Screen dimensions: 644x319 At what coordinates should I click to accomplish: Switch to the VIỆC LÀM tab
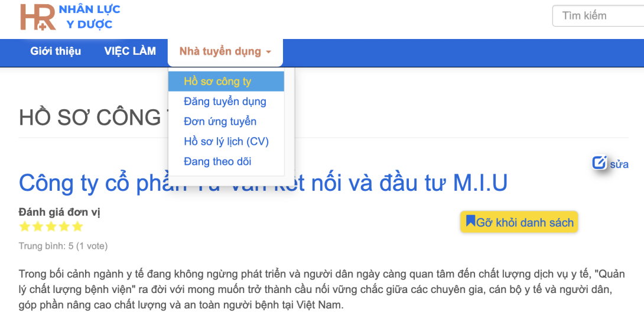click(x=130, y=51)
